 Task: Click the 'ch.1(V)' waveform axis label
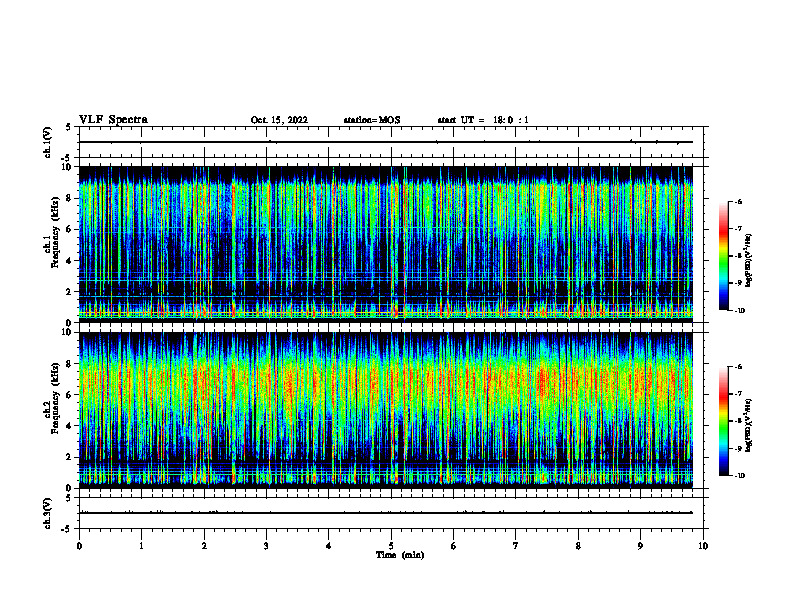pos(48,142)
